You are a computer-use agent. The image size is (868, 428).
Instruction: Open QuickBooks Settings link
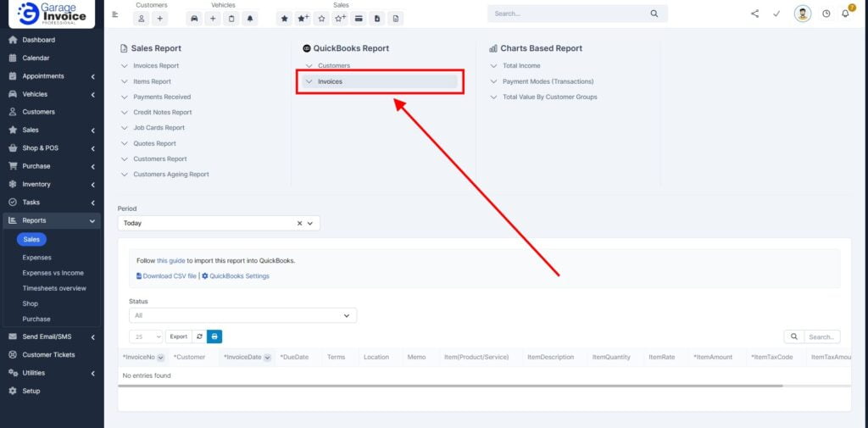tap(236, 275)
